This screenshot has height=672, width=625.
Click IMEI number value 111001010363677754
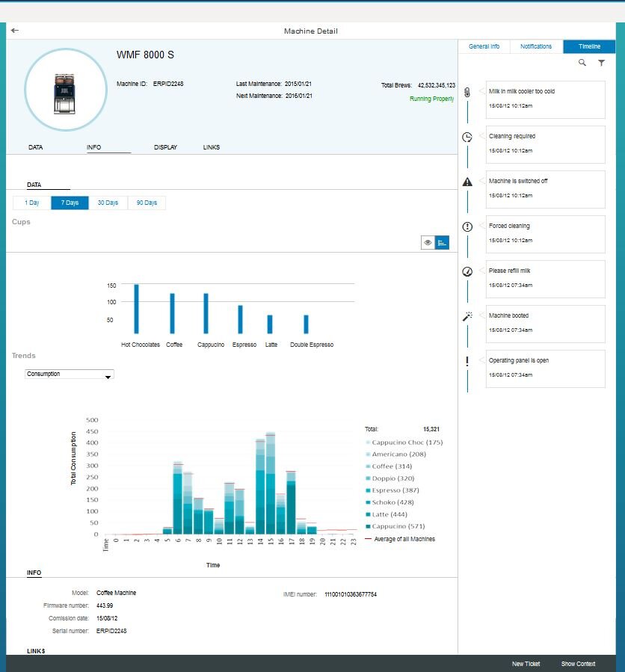click(x=351, y=594)
